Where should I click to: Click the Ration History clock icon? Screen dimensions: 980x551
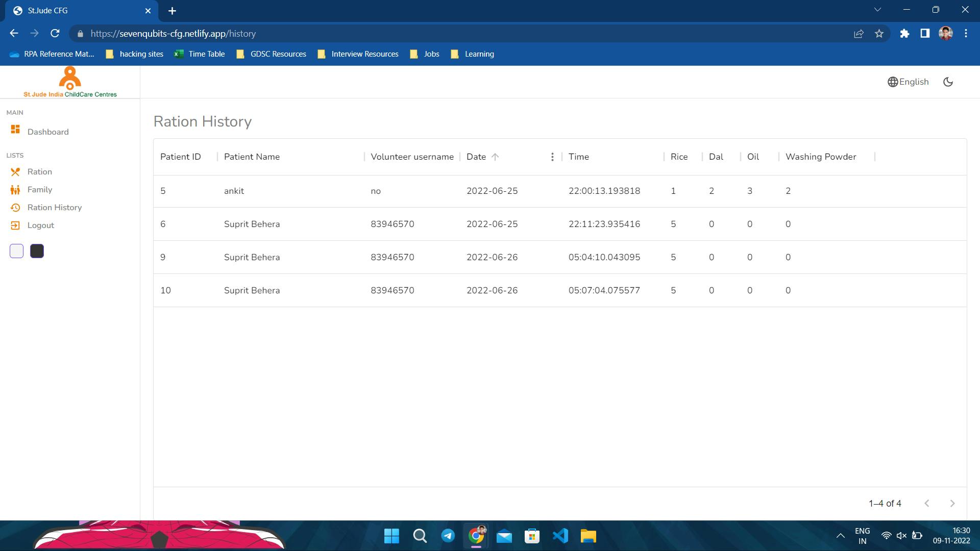15,208
